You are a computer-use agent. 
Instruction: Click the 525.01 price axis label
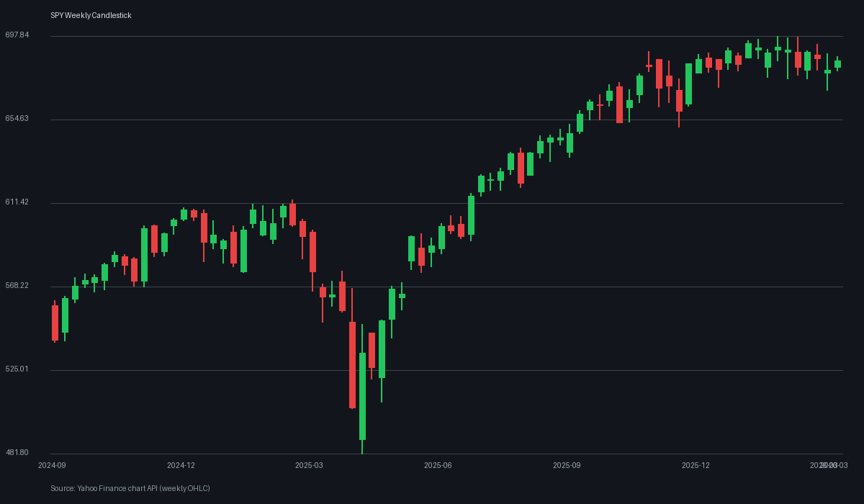tap(17, 369)
